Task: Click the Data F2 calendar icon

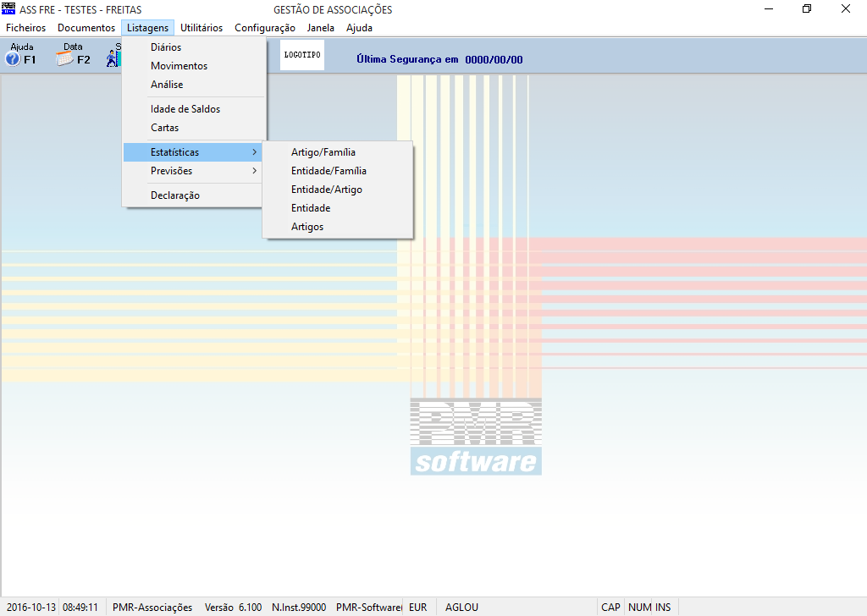Action: pos(73,54)
